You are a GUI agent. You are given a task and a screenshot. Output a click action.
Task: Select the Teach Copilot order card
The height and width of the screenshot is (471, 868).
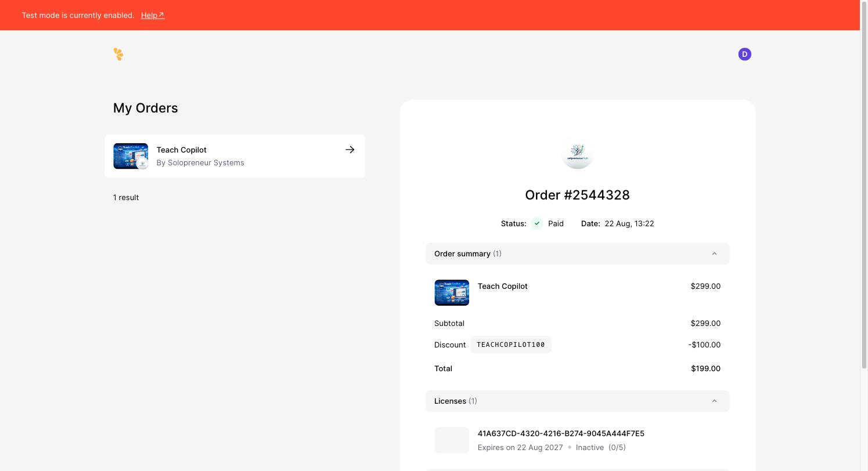(x=235, y=156)
